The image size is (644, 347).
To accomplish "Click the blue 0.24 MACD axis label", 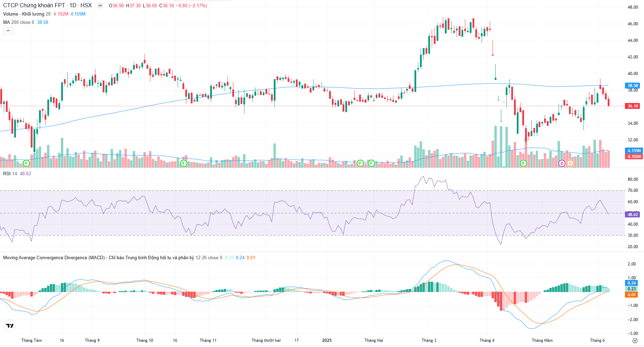I will [632, 283].
